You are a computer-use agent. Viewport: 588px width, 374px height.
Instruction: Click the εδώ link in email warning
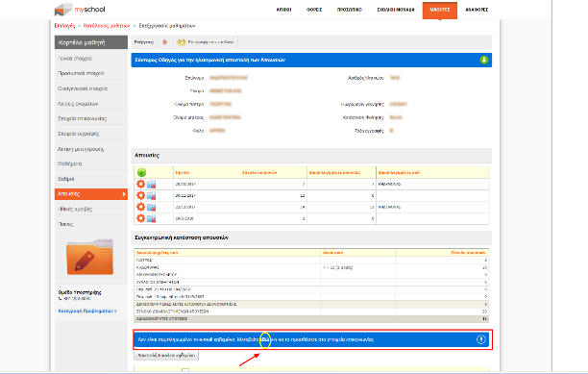[x=265, y=339]
